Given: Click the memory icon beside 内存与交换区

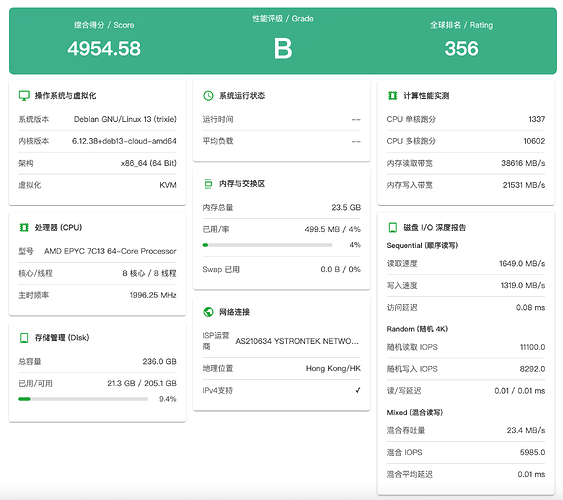Looking at the screenshot, I should pyautogui.click(x=208, y=184).
